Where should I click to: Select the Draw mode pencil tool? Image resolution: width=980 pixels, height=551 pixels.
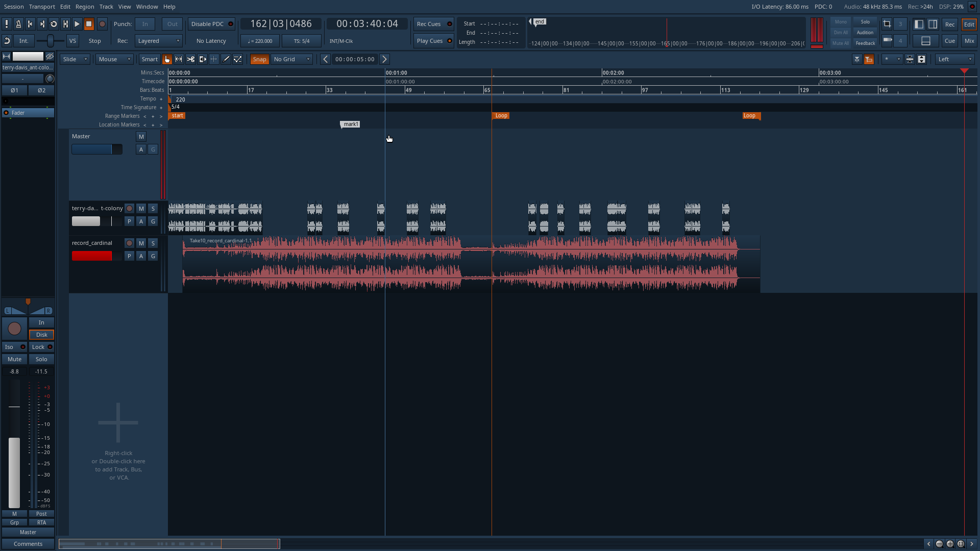pyautogui.click(x=226, y=59)
